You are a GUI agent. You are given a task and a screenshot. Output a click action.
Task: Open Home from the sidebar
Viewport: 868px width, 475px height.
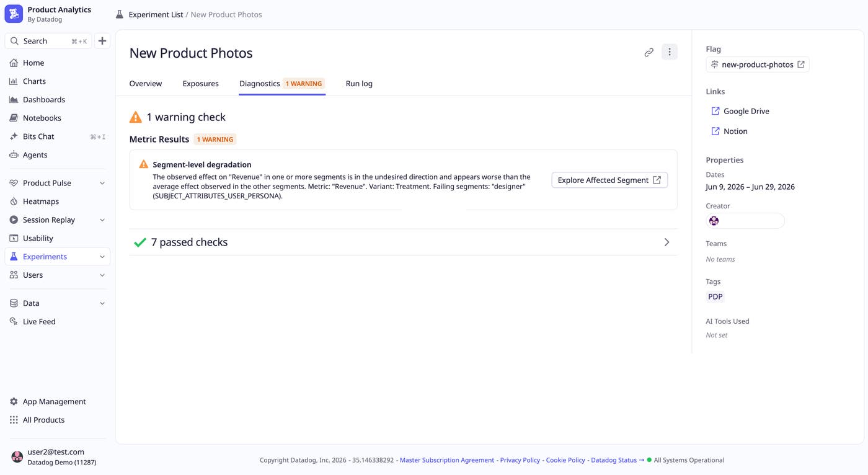point(57,63)
